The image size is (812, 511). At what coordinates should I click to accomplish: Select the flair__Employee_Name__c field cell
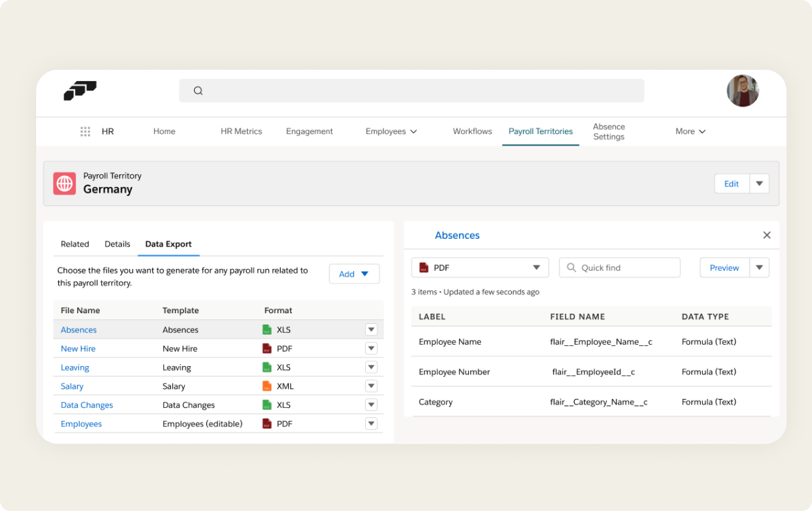[601, 342]
